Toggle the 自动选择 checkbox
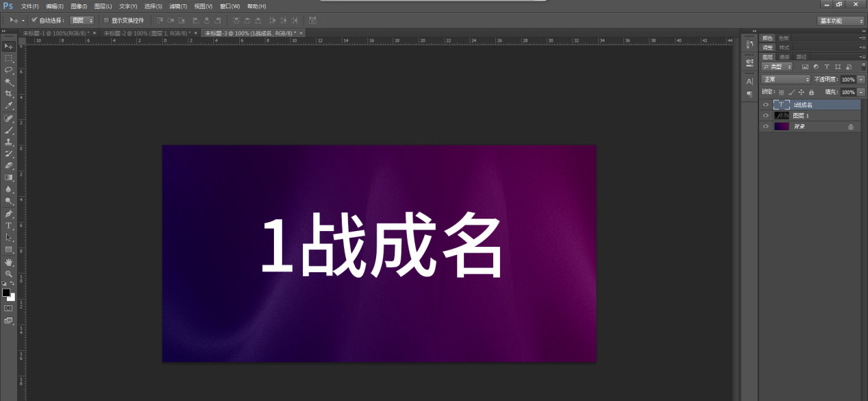868x401 pixels. tap(34, 20)
